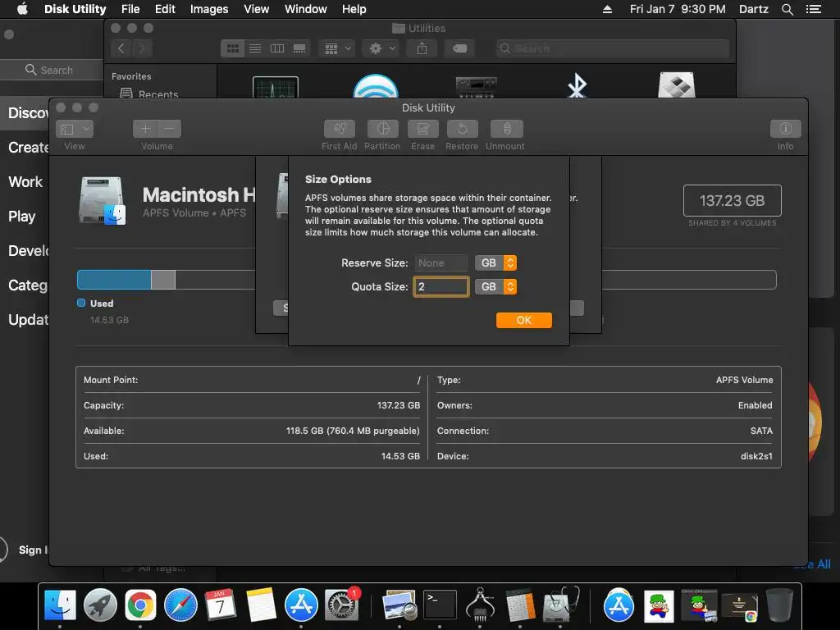Switch Finder to icon view

coord(232,48)
